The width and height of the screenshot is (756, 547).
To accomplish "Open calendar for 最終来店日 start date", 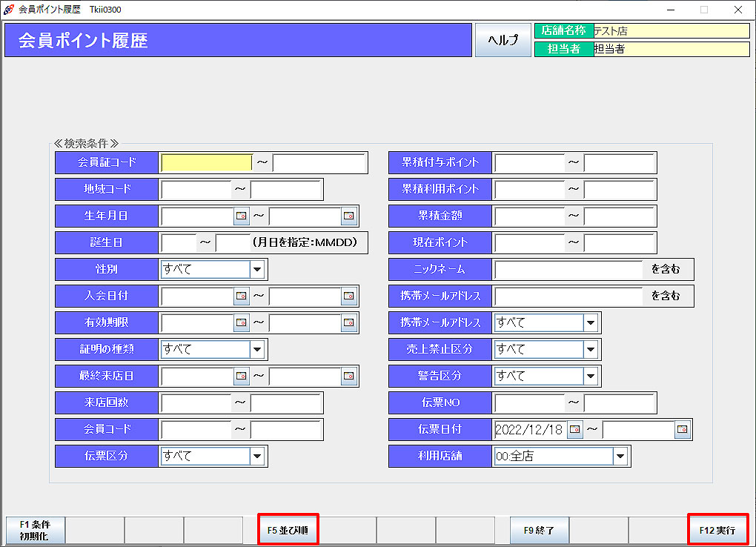I will [242, 377].
